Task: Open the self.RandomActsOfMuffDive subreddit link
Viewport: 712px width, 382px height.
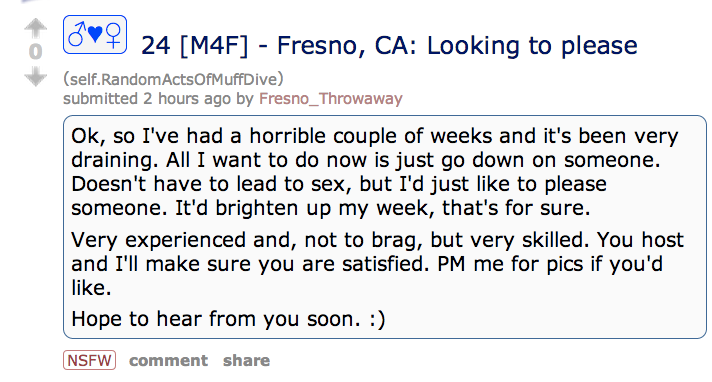Action: click(x=173, y=79)
